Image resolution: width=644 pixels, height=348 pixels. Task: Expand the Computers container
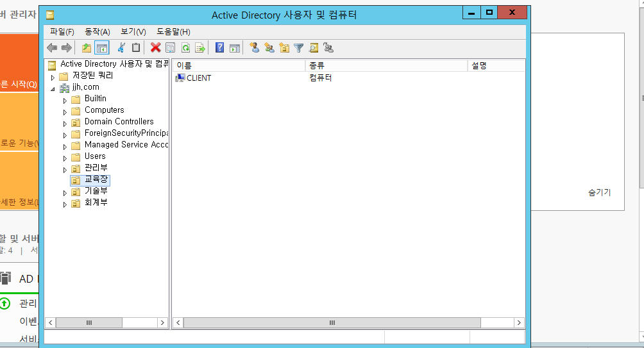point(65,112)
